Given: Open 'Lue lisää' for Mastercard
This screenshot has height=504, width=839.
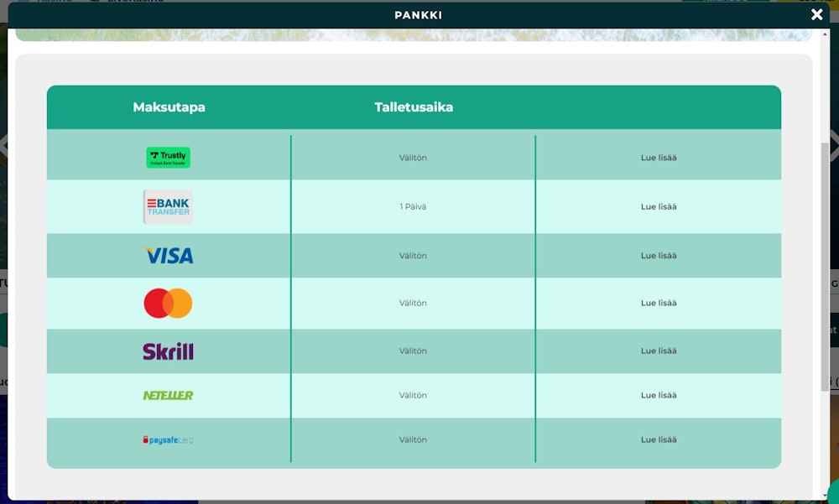Looking at the screenshot, I should click(658, 303).
